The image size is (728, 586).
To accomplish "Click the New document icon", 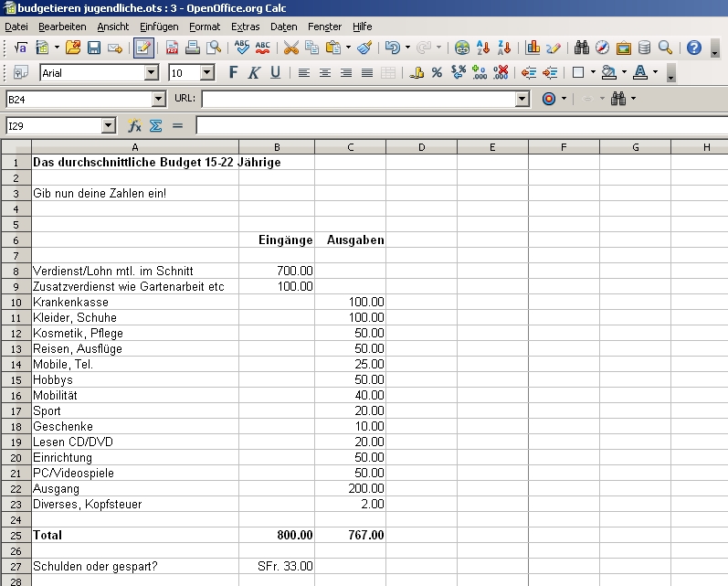I will 42,48.
